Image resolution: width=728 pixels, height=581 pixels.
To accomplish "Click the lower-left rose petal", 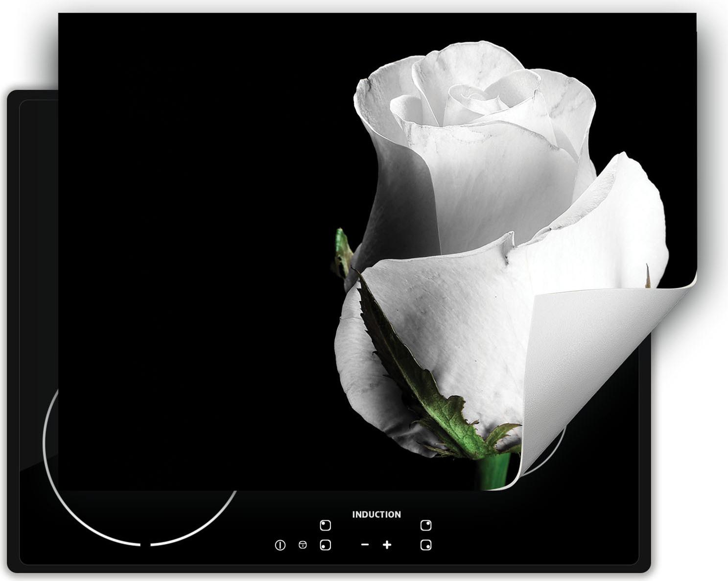I will click(x=367, y=372).
